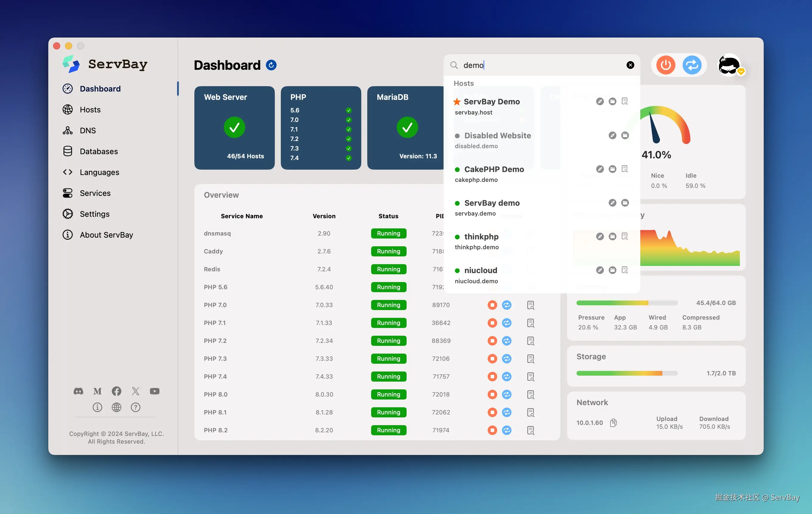Restart the PHP 8.1 service

[x=506, y=412]
